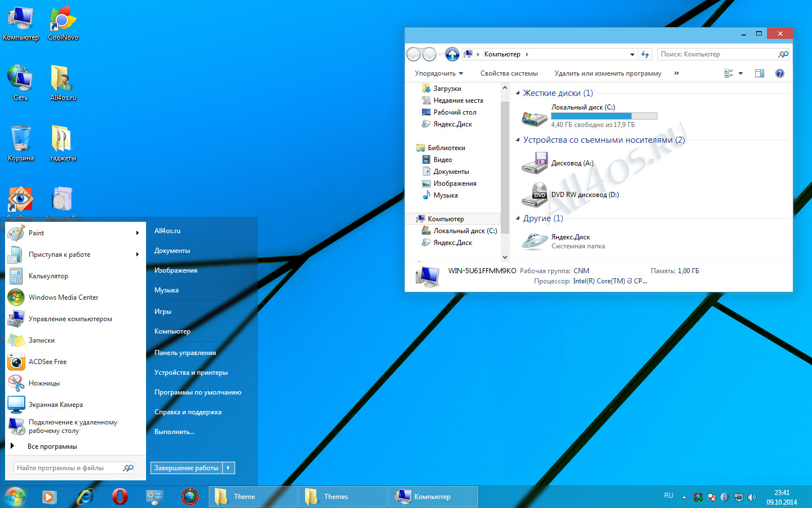This screenshot has width=812, height=508.
Task: Click the volume speaker tray icon
Action: 752,497
